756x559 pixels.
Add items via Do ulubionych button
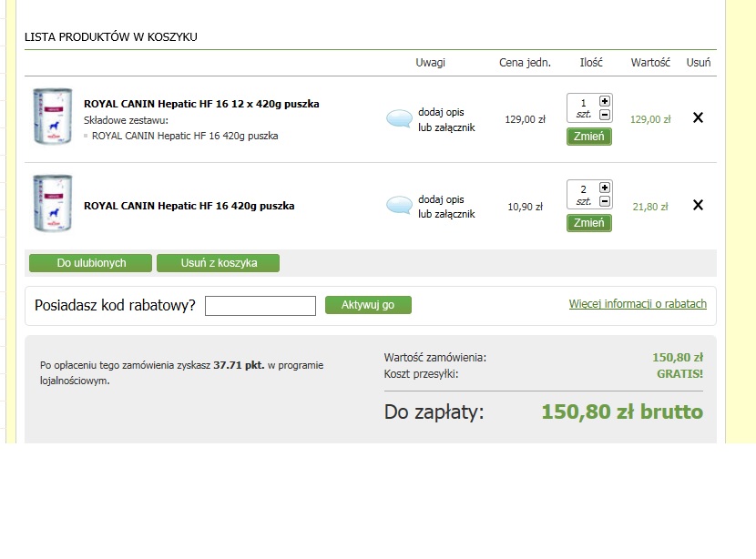coord(91,263)
